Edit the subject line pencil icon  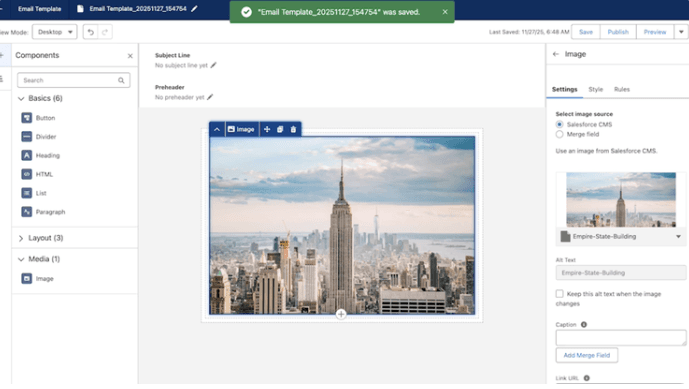click(214, 65)
